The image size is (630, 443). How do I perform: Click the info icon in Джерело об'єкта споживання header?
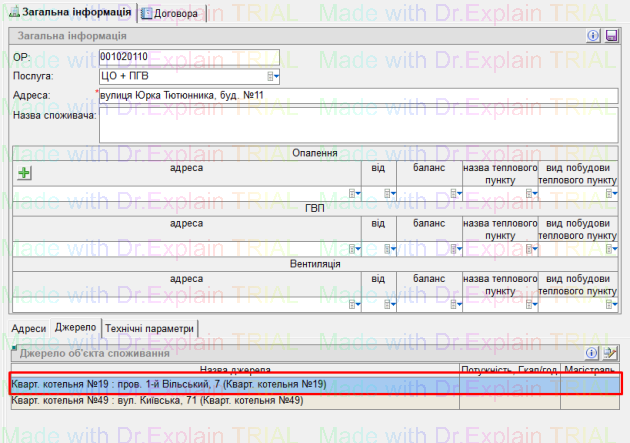(592, 352)
